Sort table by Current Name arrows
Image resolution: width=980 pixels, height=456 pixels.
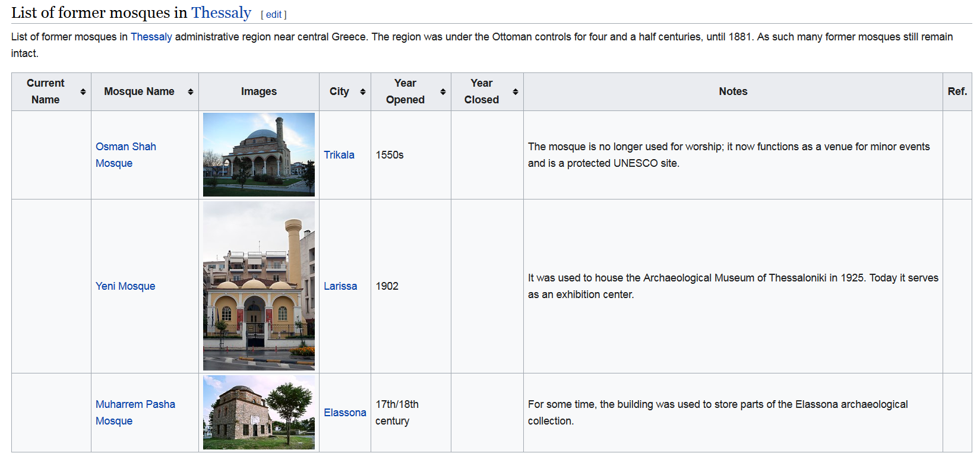pyautogui.click(x=83, y=91)
